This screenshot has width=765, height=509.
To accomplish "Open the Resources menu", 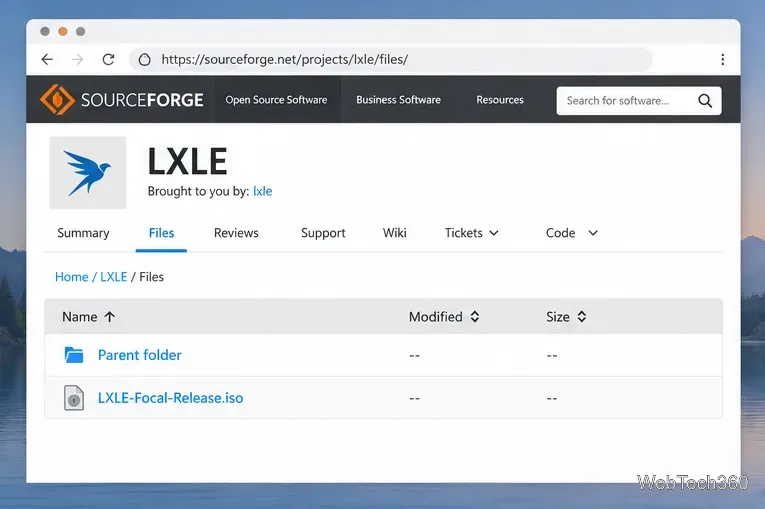I will point(500,100).
